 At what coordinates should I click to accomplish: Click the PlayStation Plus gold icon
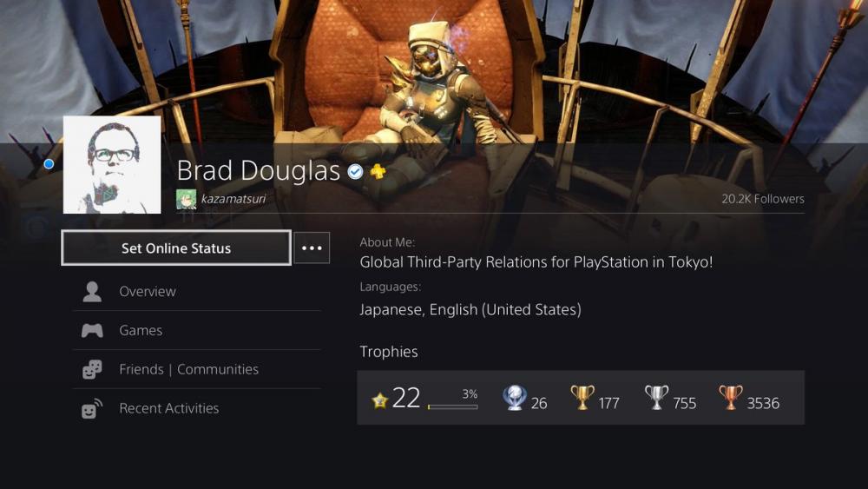pyautogui.click(x=378, y=172)
